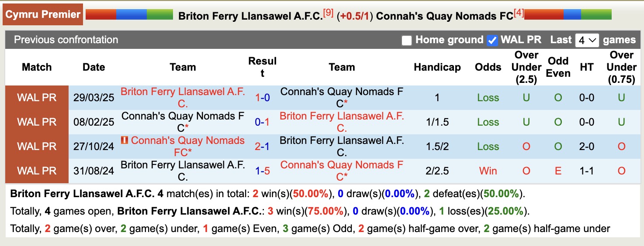
Task: Tick the Home ground checkbox
Action: tap(407, 41)
